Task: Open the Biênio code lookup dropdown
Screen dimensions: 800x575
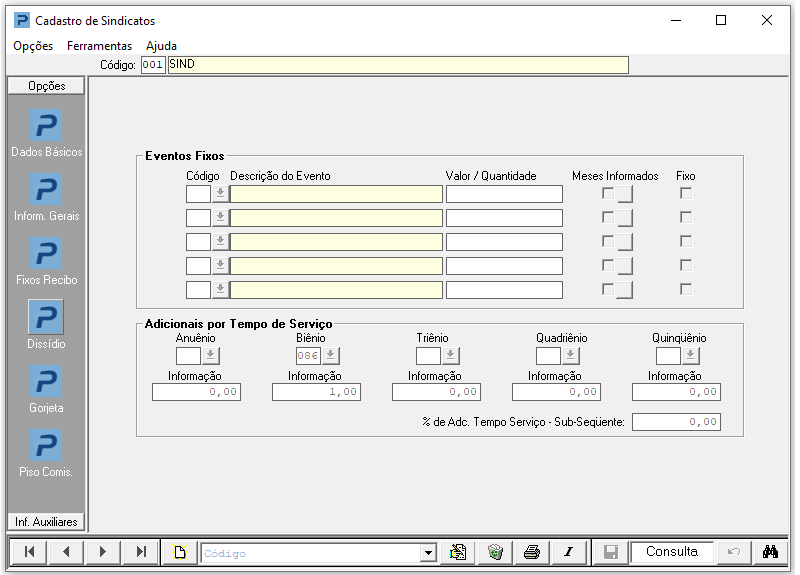Action: [x=331, y=356]
